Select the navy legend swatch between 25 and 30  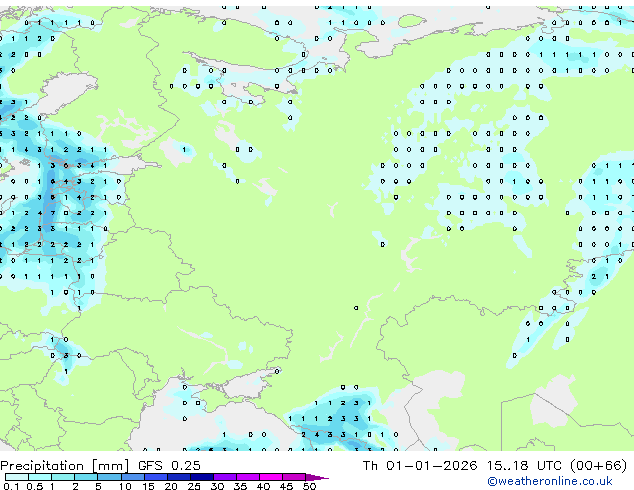[x=201, y=477]
